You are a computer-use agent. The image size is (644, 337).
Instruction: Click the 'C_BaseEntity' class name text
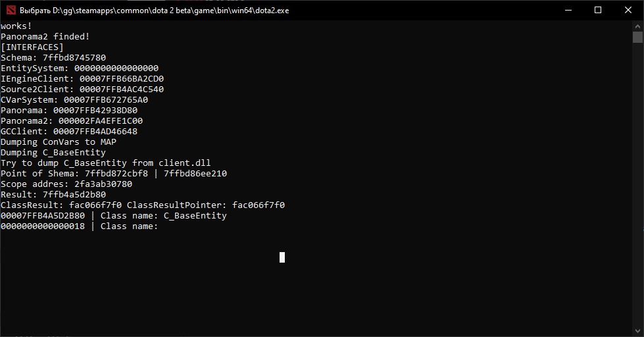(195, 216)
